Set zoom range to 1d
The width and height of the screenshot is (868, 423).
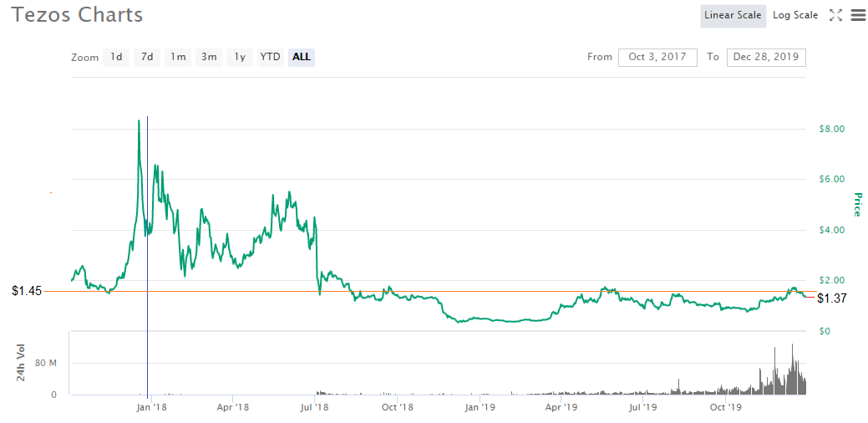tap(116, 57)
